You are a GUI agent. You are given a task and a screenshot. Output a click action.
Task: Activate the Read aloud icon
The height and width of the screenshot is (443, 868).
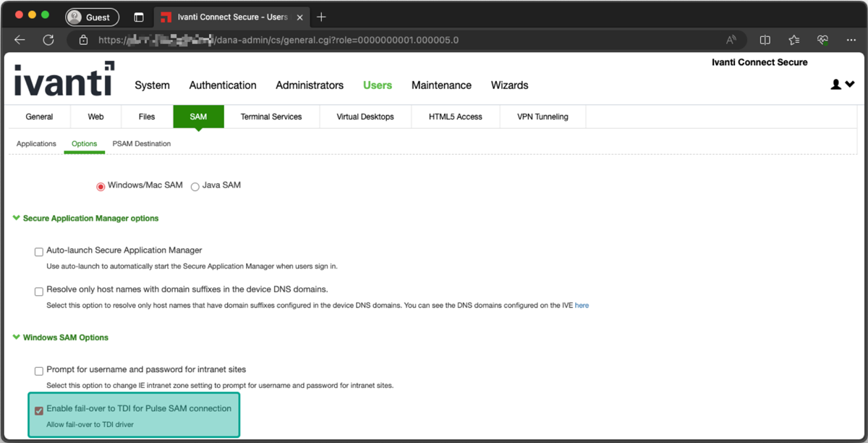(733, 41)
